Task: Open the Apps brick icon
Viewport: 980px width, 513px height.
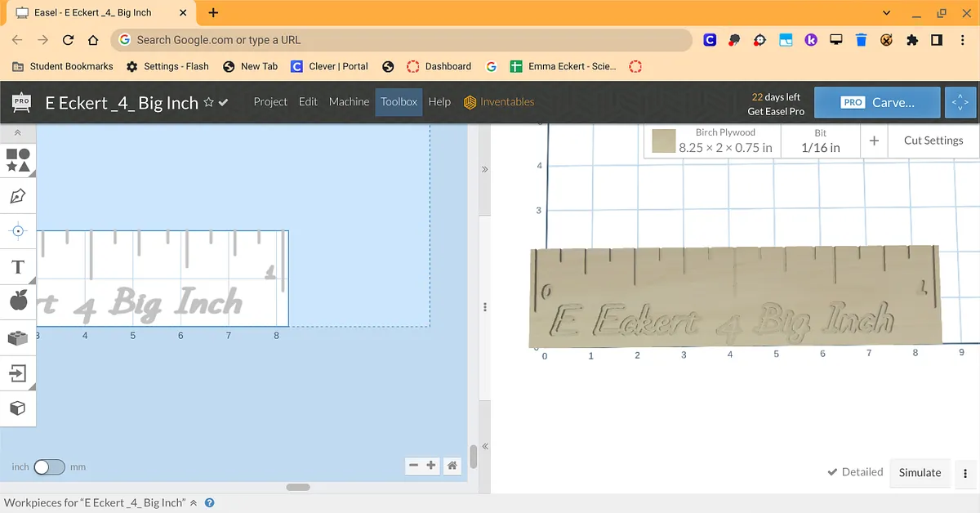Action: click(x=18, y=337)
